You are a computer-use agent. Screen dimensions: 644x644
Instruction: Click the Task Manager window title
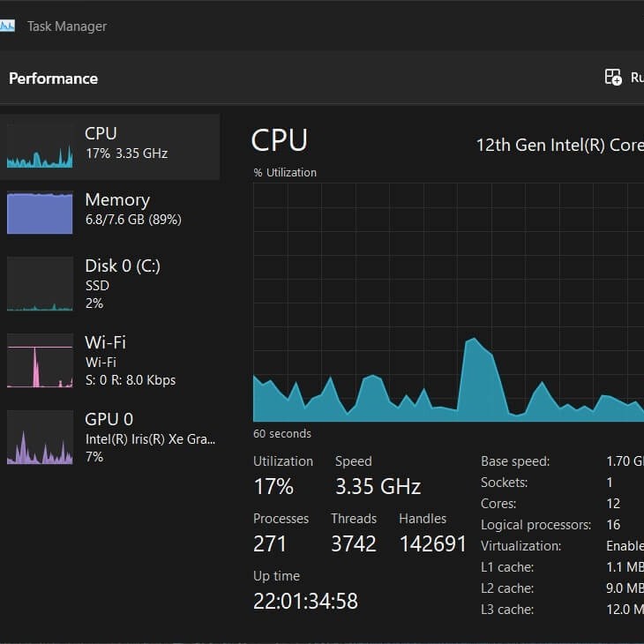pyautogui.click(x=67, y=26)
